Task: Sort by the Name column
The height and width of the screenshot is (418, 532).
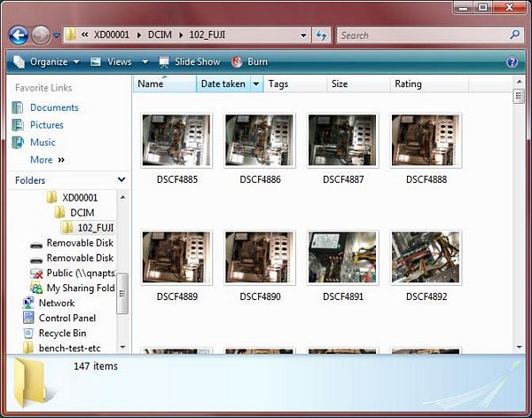Action: (x=165, y=84)
